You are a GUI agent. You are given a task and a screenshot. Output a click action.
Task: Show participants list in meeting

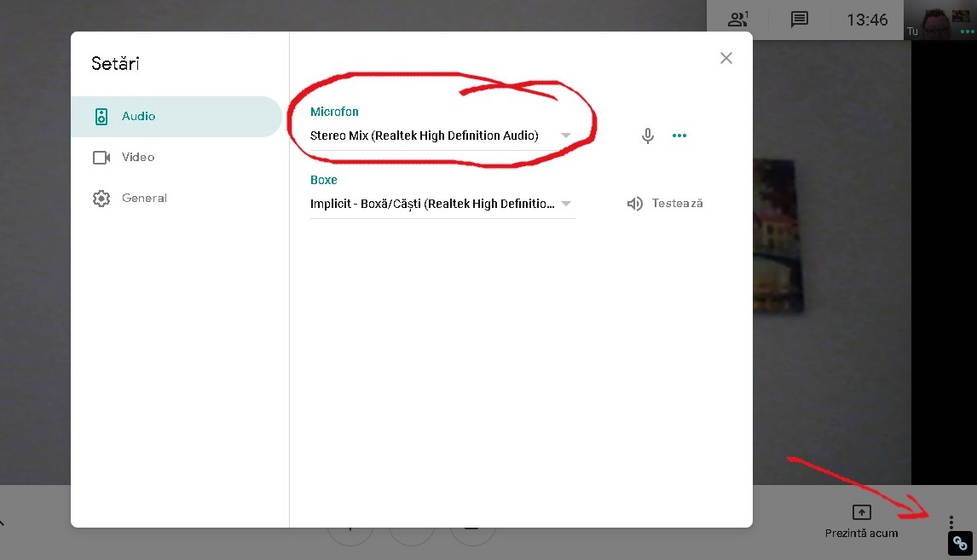pyautogui.click(x=737, y=20)
